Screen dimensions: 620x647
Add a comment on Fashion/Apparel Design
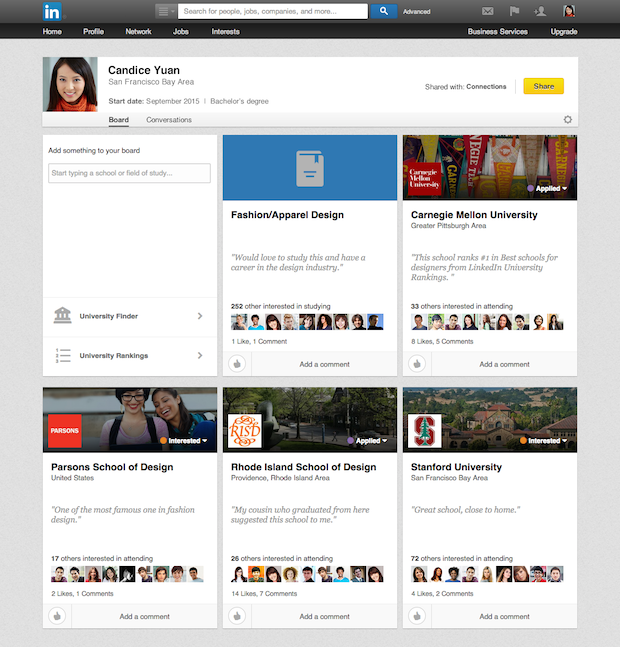coord(324,364)
